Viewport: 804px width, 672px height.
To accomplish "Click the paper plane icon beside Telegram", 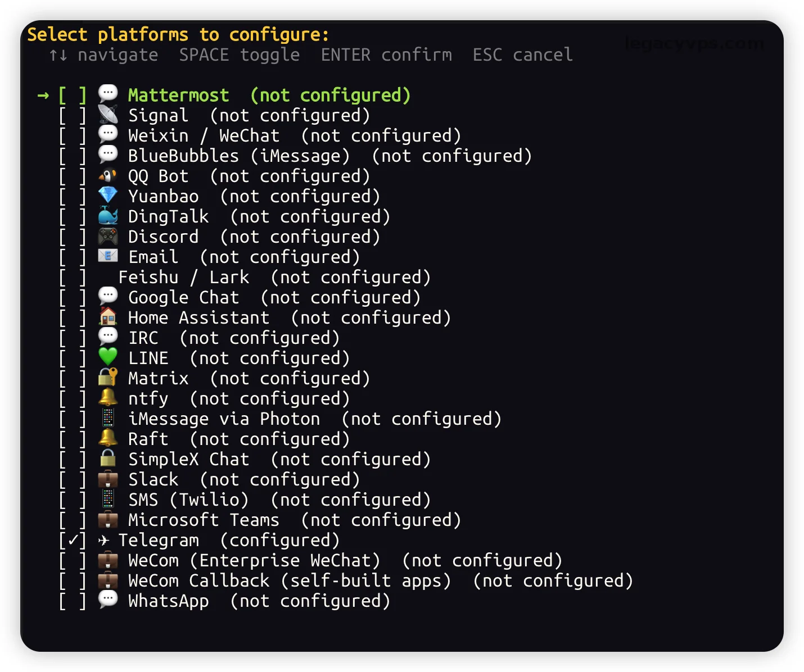I will coord(103,541).
